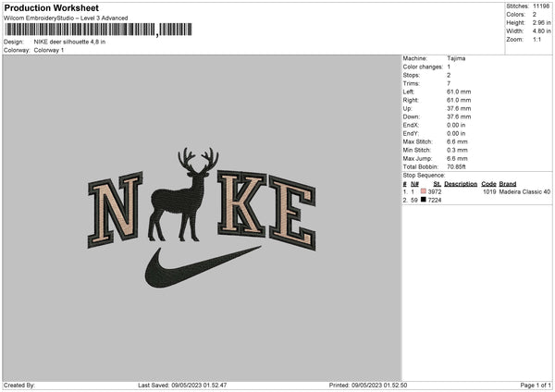Click the 'N#' column header

pyautogui.click(x=414, y=184)
